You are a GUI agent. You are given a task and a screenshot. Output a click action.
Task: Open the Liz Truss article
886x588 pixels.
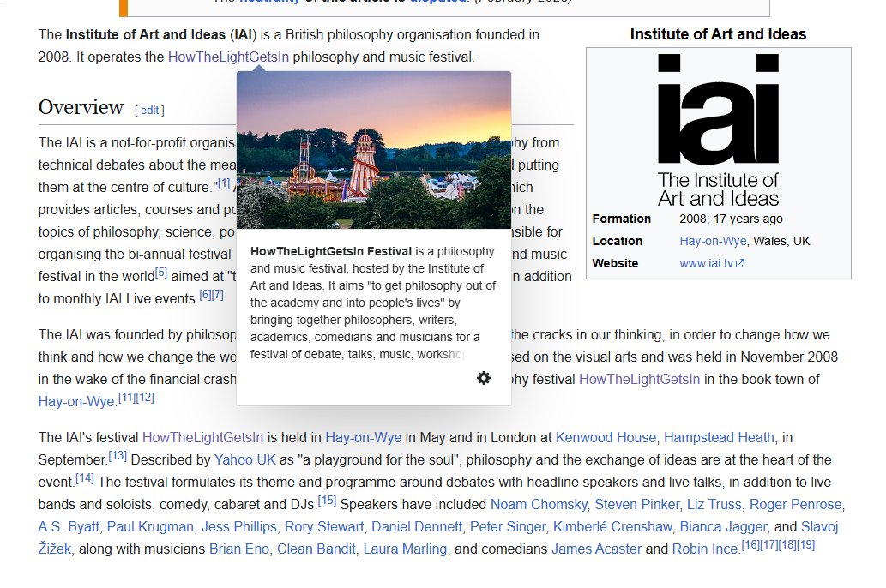click(x=714, y=504)
